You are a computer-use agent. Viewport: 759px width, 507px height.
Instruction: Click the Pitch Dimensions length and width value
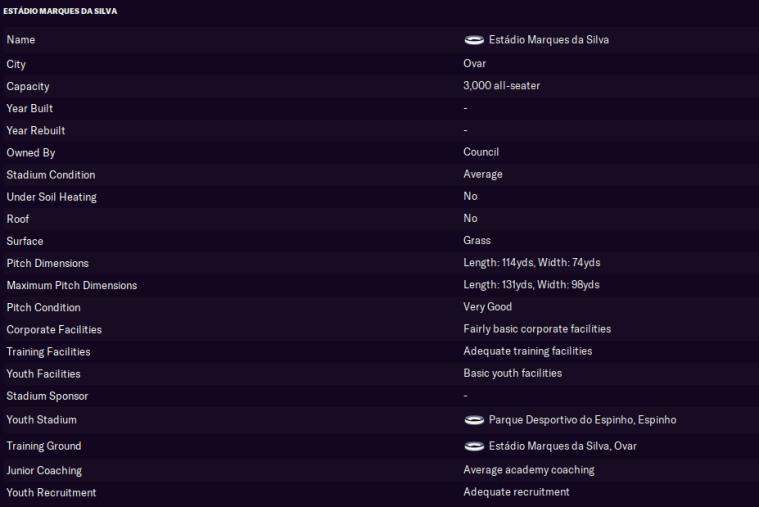531,263
